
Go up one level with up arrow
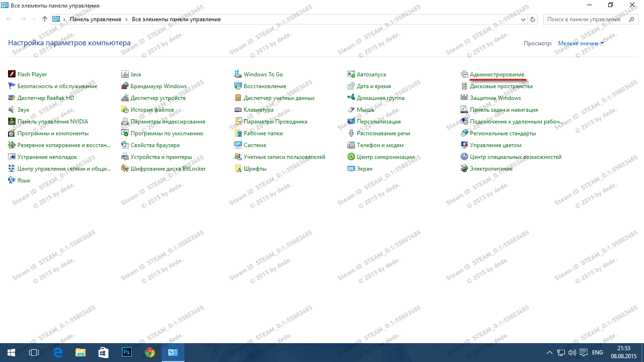45,19
